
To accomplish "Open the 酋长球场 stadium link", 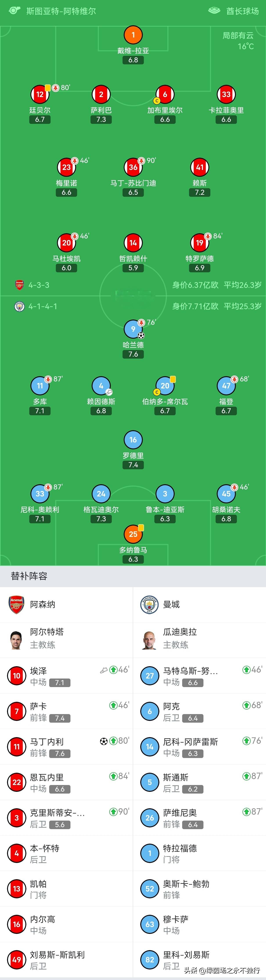I will [242, 11].
